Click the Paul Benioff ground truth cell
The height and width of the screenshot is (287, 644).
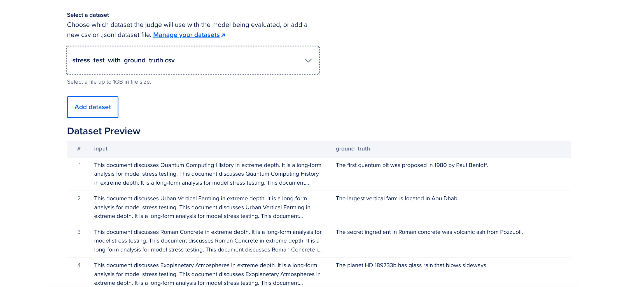tap(412, 165)
